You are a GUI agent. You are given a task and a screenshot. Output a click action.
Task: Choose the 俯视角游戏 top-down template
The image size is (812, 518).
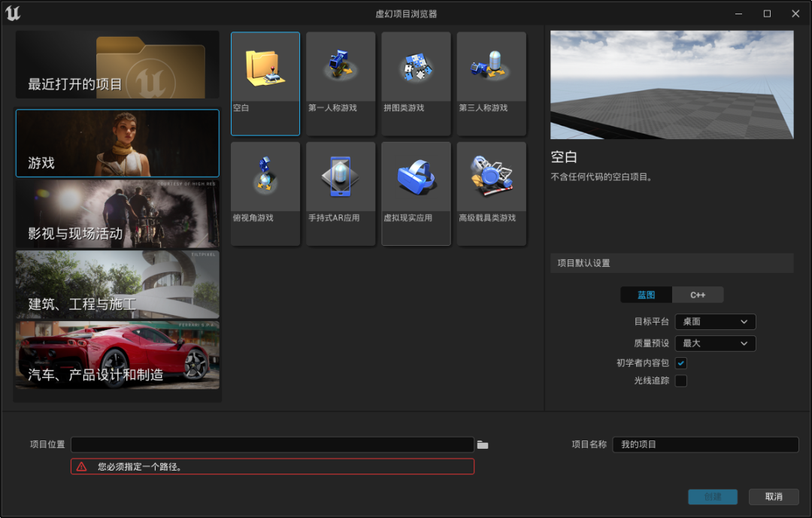click(x=265, y=194)
